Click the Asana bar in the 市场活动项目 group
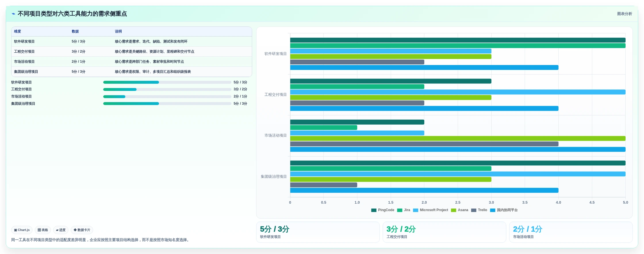 coord(458,139)
